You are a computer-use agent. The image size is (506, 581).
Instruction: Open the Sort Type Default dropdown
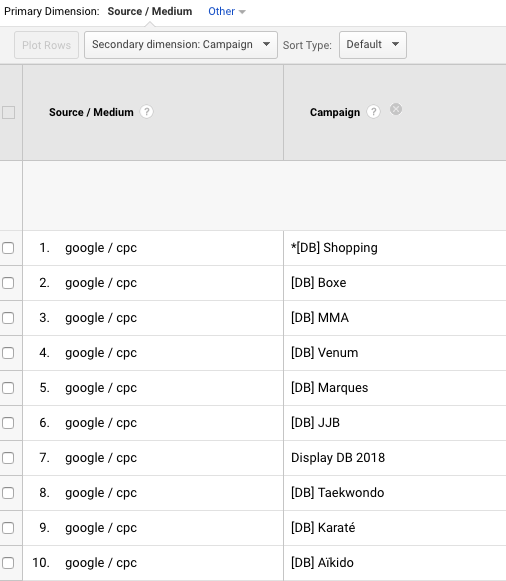click(x=373, y=45)
